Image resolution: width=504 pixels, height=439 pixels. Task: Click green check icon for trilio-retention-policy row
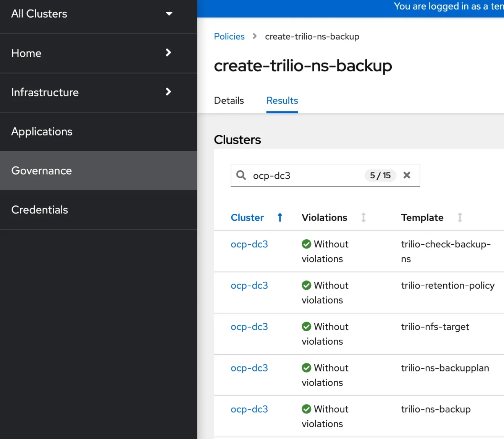click(x=306, y=286)
